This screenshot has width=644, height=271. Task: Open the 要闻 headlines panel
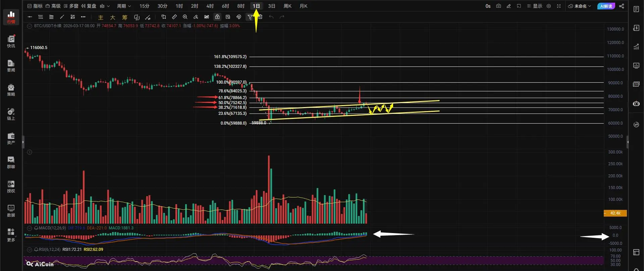tap(11, 65)
